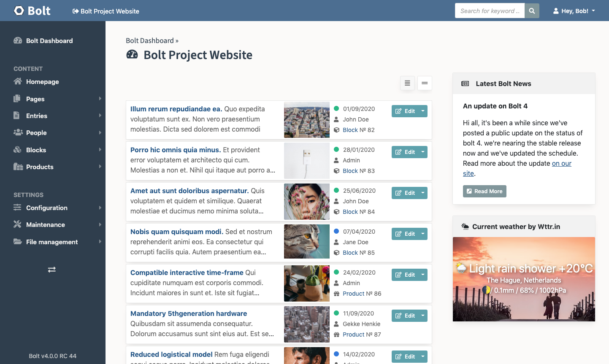Switch to compact list view icon

pos(425,83)
